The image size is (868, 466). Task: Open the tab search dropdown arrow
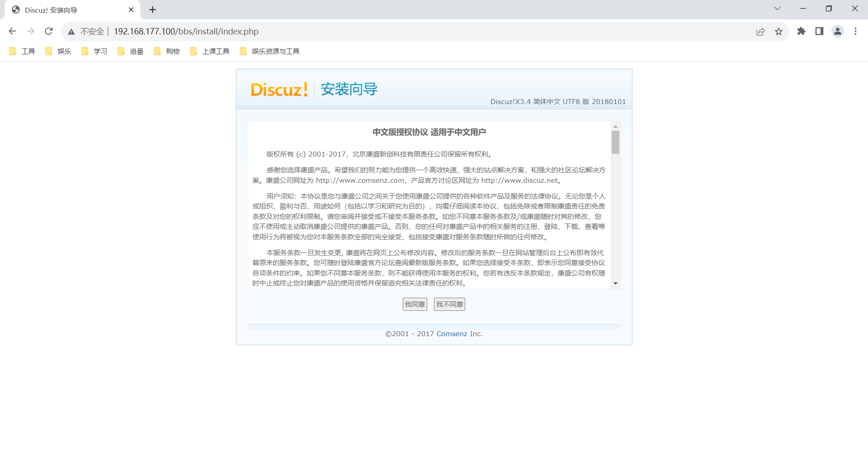tap(777, 9)
